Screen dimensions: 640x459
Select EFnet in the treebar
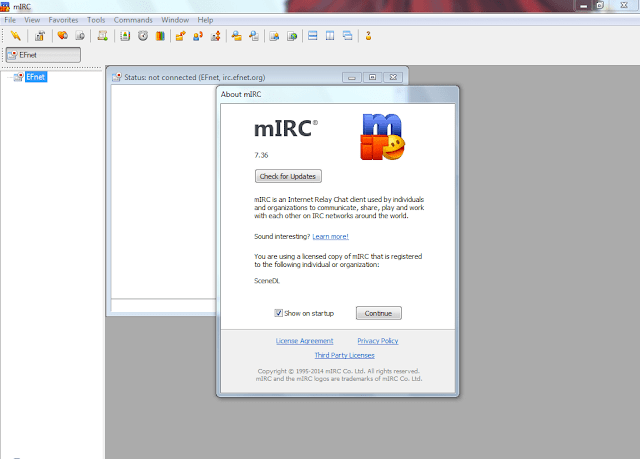[36, 77]
